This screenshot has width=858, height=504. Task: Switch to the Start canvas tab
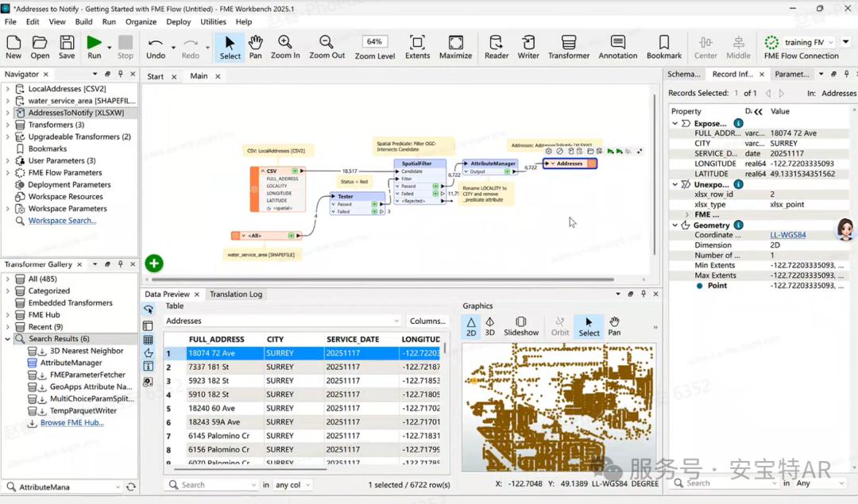pyautogui.click(x=156, y=76)
